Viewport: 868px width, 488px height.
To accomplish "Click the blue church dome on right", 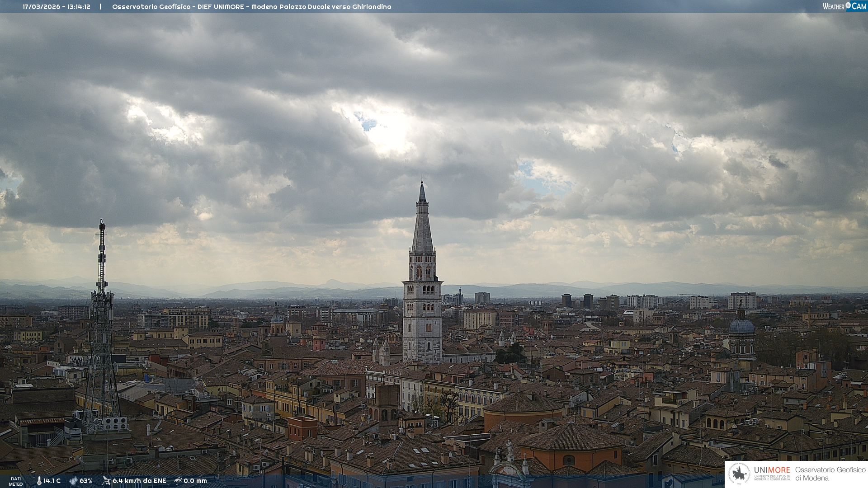I will pyautogui.click(x=741, y=326).
